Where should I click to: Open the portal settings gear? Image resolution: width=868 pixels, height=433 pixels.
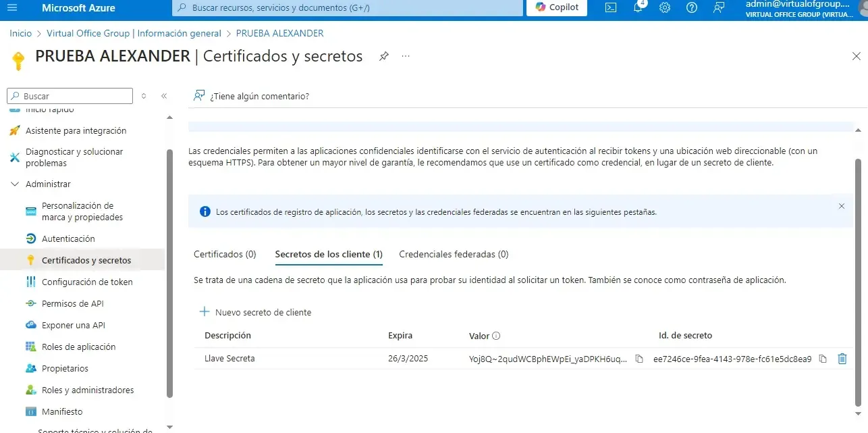click(x=665, y=8)
